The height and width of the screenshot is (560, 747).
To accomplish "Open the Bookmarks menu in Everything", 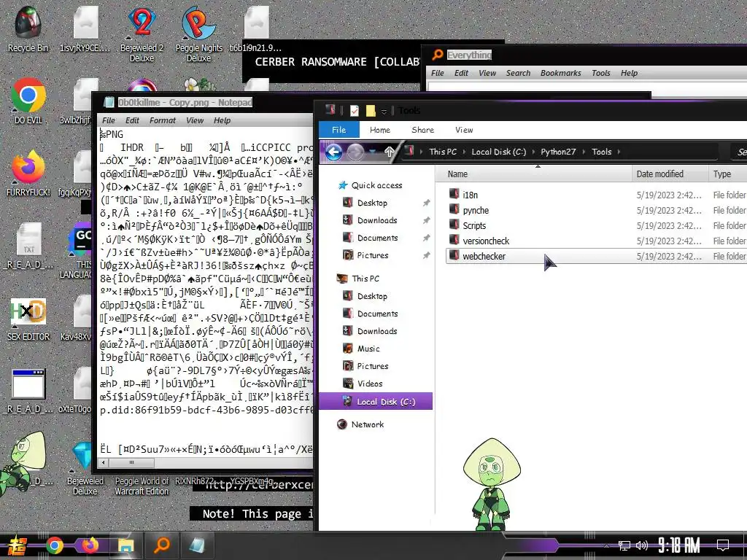I will pyautogui.click(x=561, y=73).
